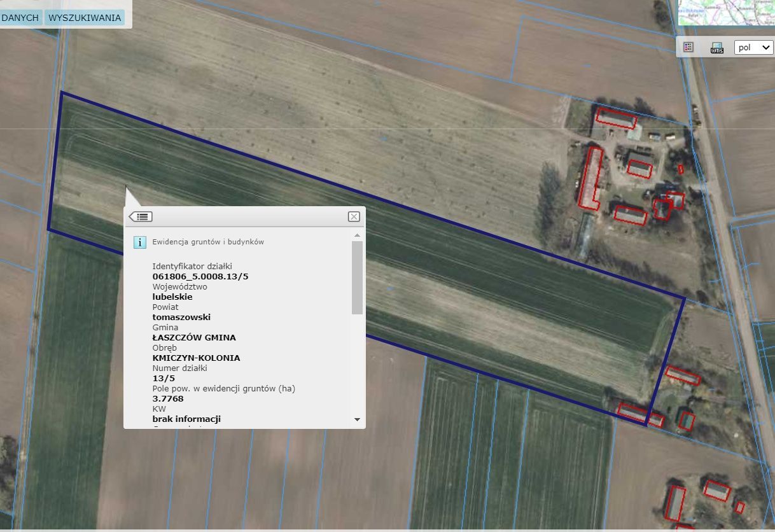Close the parcel info popup
Screen dimensions: 775x532
[354, 216]
